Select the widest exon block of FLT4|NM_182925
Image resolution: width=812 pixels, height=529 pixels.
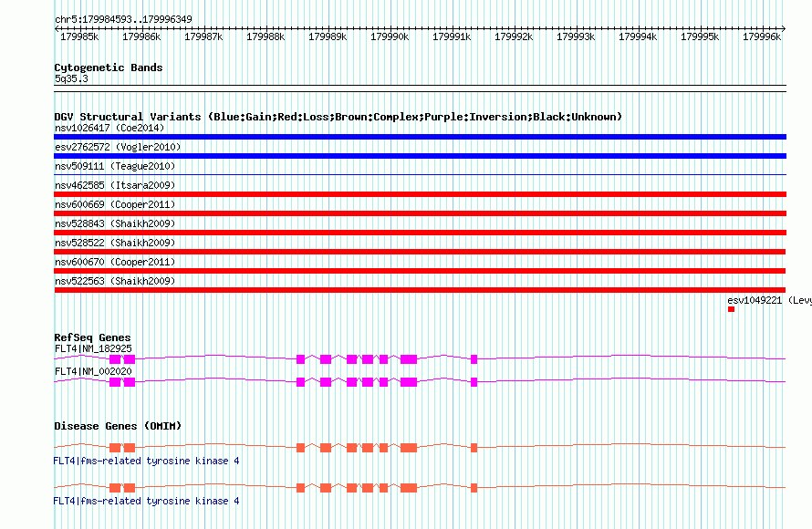409,359
